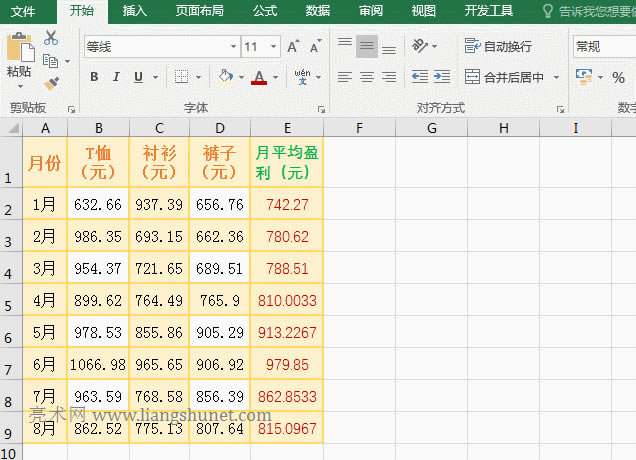The image size is (636, 460).
Task: Open the font size dropdown
Action: click(x=275, y=47)
